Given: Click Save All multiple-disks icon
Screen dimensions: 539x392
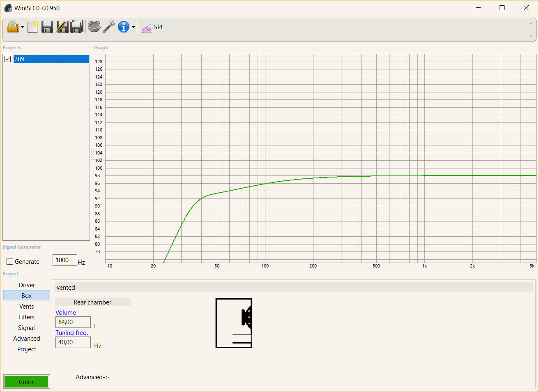Looking at the screenshot, I should [77, 27].
